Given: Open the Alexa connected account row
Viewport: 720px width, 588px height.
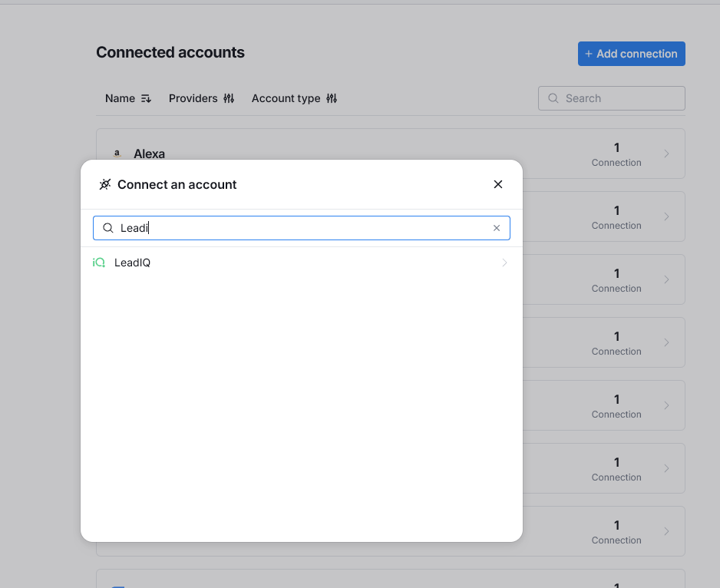Looking at the screenshot, I should tap(390, 154).
